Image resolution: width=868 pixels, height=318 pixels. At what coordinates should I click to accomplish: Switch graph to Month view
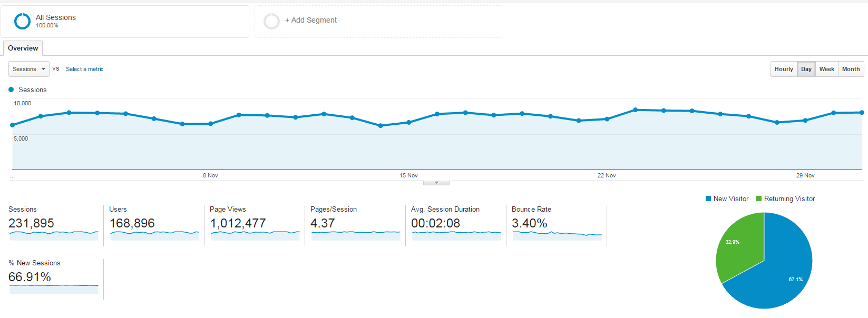(851, 69)
